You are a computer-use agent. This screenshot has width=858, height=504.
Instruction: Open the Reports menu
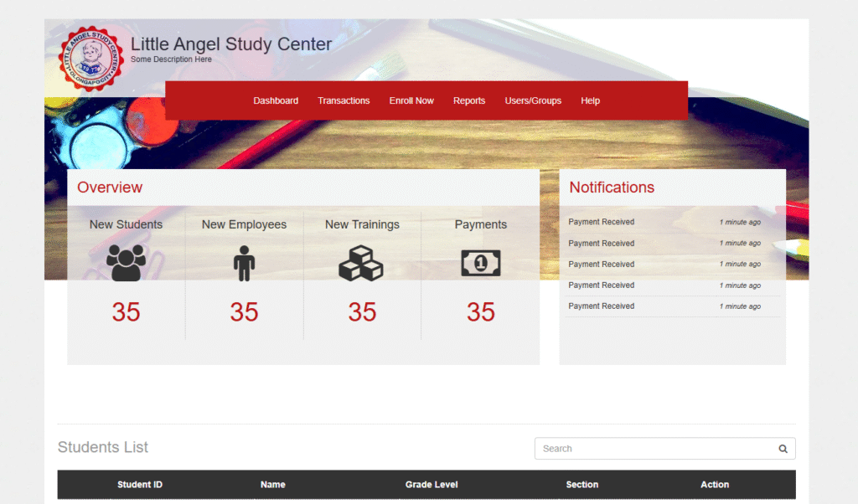coord(469,100)
